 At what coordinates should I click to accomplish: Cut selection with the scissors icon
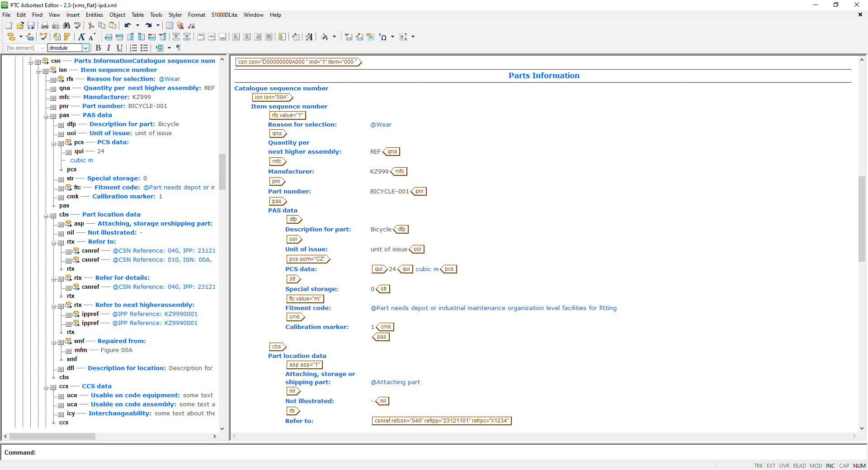91,26
